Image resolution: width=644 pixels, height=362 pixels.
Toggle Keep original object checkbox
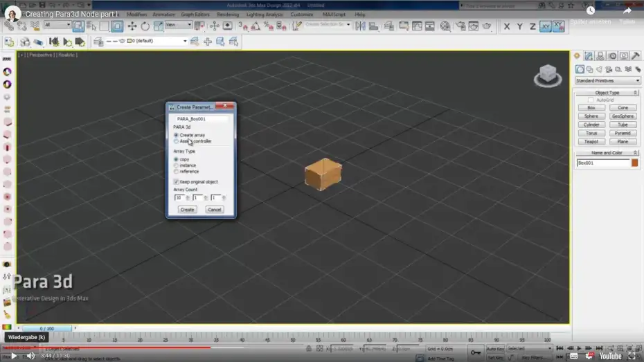point(176,181)
